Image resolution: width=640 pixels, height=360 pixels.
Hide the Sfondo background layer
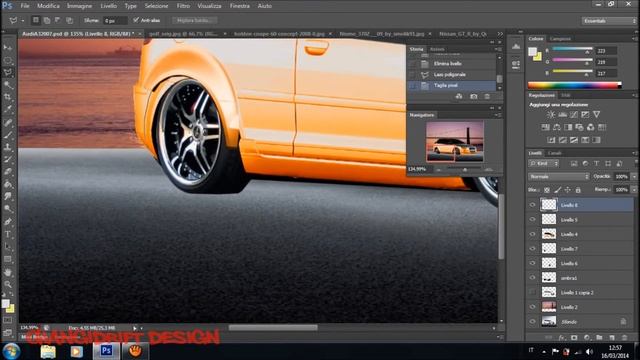(533, 322)
